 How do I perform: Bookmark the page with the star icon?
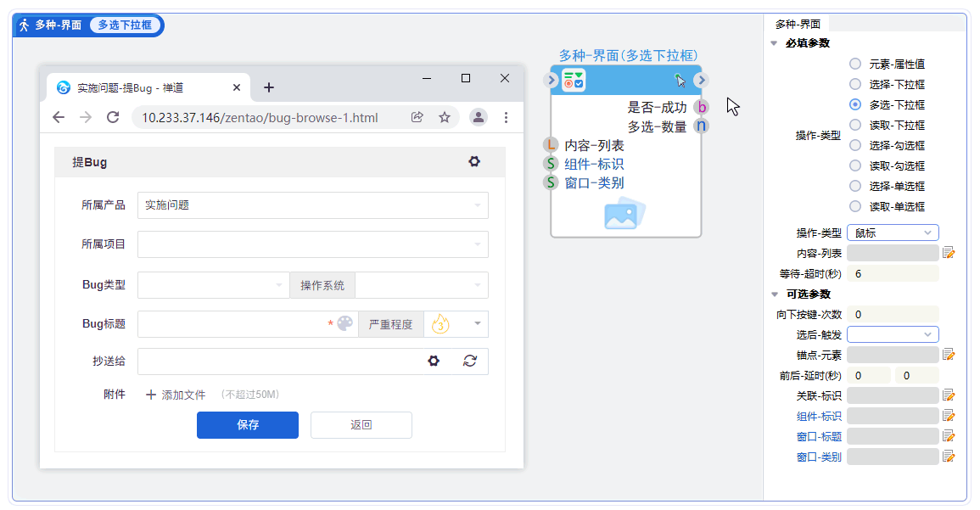point(445,117)
